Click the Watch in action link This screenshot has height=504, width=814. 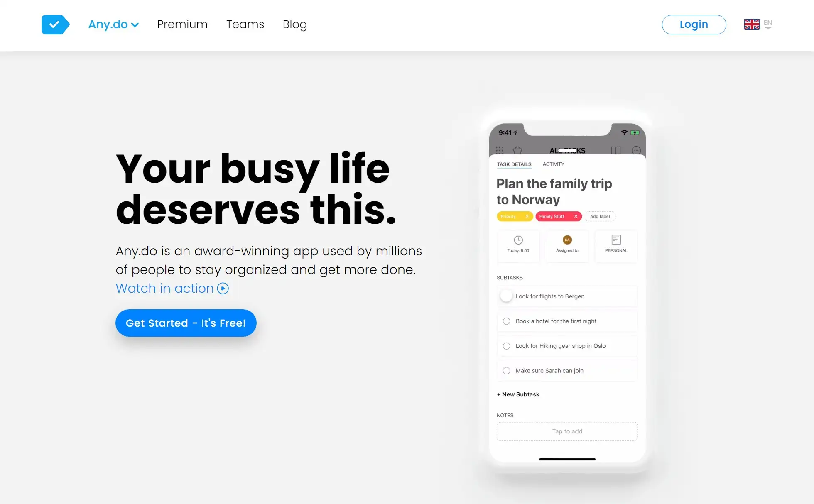point(172,288)
